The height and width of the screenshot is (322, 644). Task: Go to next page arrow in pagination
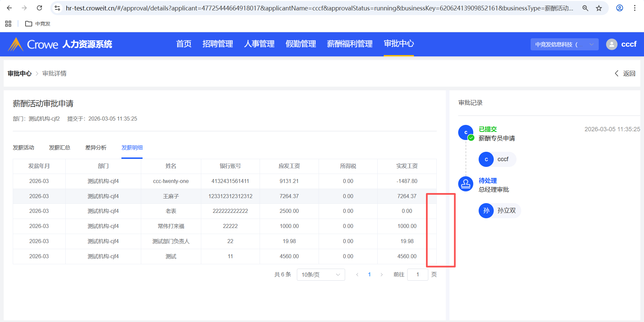coord(381,275)
